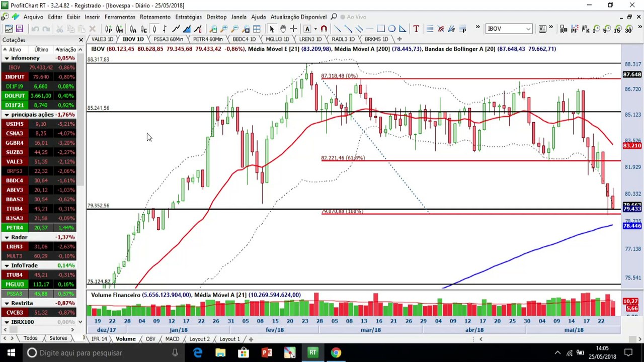The width and height of the screenshot is (644, 362).
Task: Close the Cotações panel
Action: point(80,40)
